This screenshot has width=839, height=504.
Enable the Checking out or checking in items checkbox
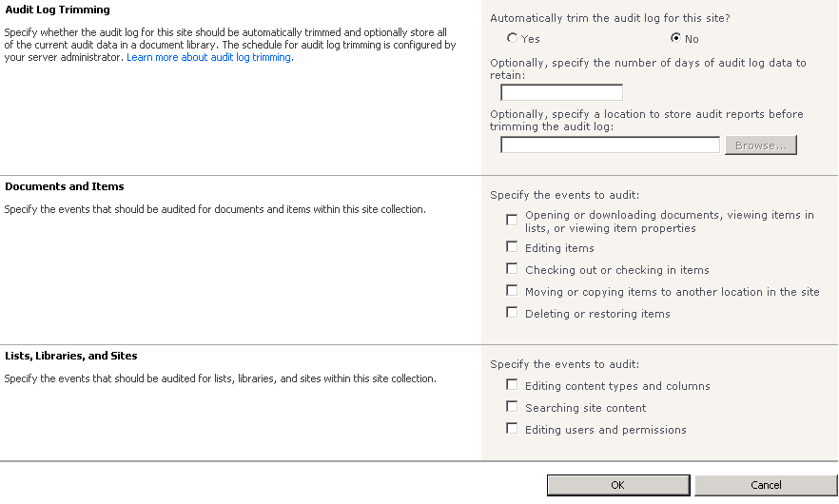(512, 268)
